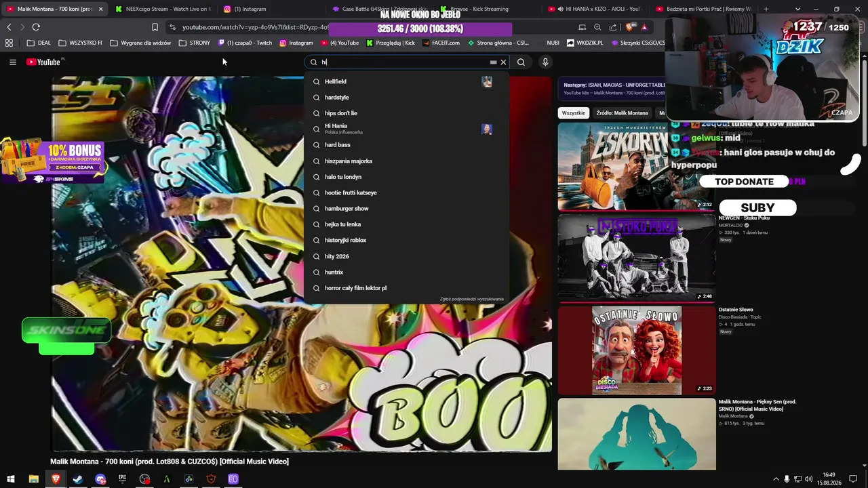Select the 'huntrix' suggestion
This screenshot has height=488, width=868.
click(407, 272)
